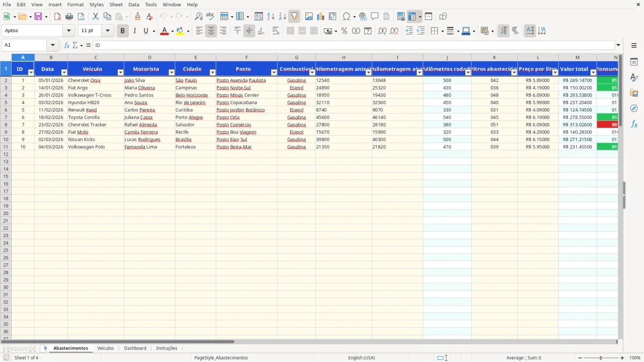Click the Insert Comment icon
This screenshot has height=362, width=644.
point(375,17)
